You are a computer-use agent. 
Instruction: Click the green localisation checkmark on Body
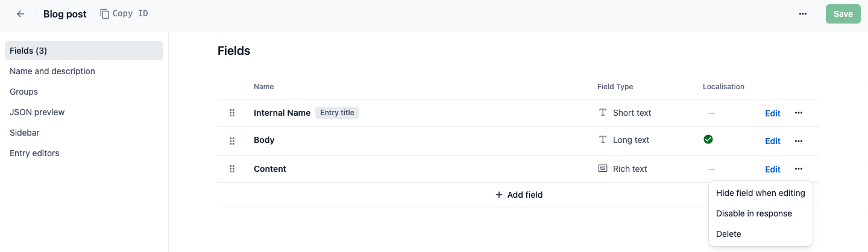pyautogui.click(x=708, y=140)
